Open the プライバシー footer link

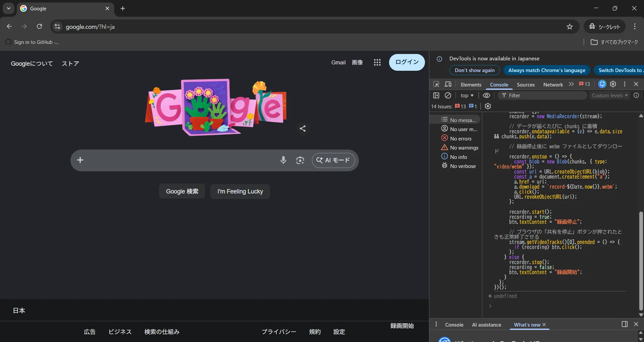click(279, 332)
